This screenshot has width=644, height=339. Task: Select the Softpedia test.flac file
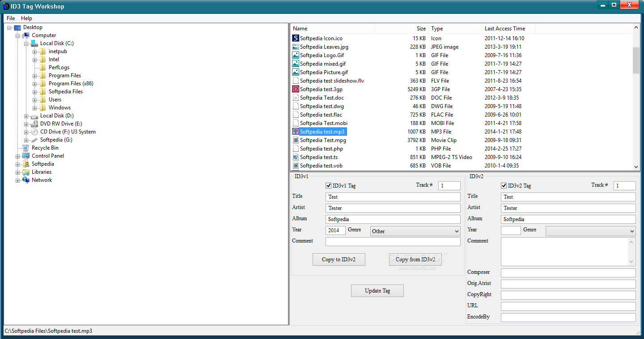(x=321, y=115)
